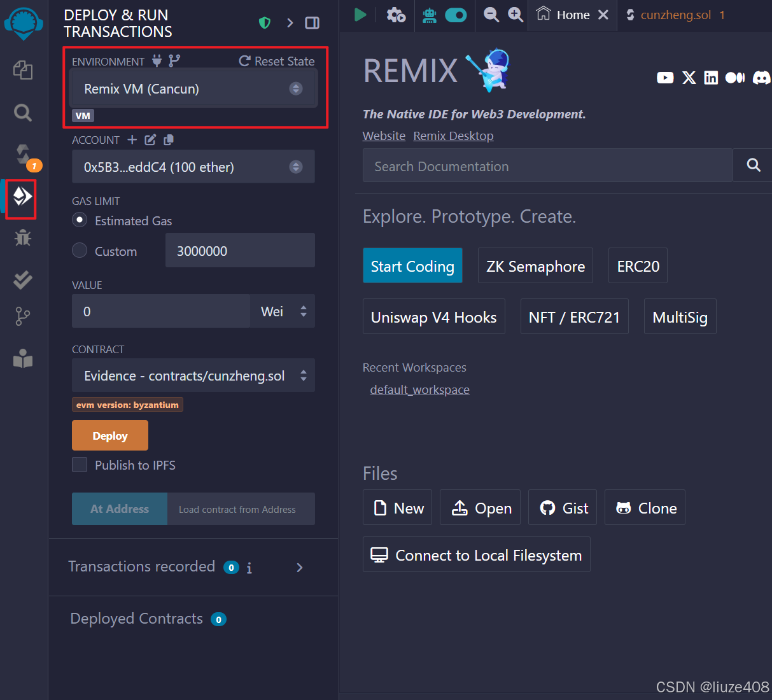The width and height of the screenshot is (772, 700).
Task: Open the Remix YouTube channel icon
Action: point(665,78)
